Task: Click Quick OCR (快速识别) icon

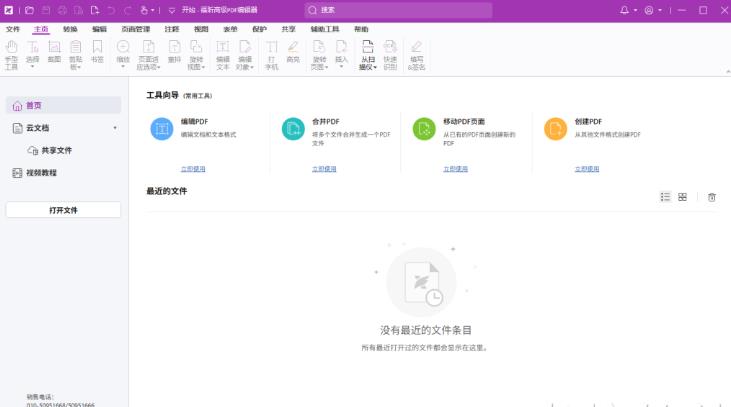Action: 390,55
